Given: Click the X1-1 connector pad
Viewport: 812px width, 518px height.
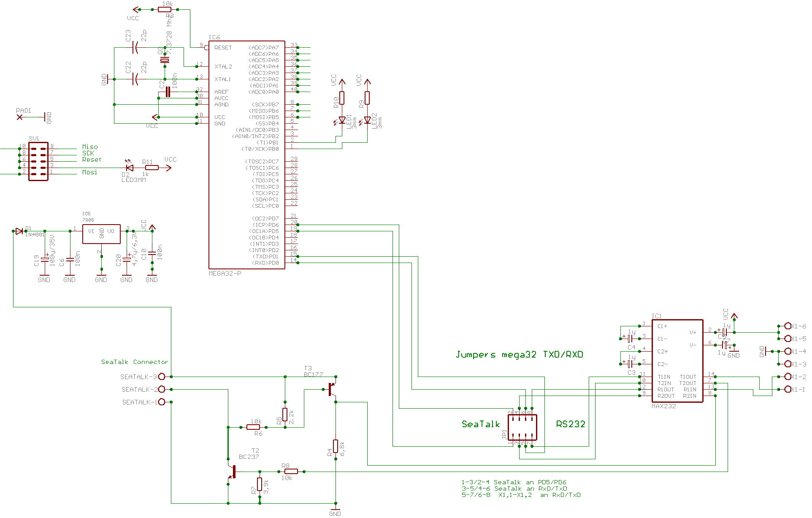Looking at the screenshot, I should [x=788, y=389].
